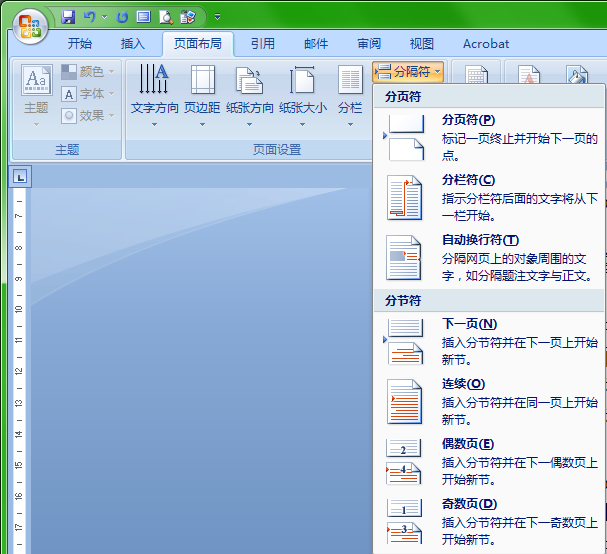Open the 主题 themes gallery
This screenshot has height=554, width=607.
36,95
